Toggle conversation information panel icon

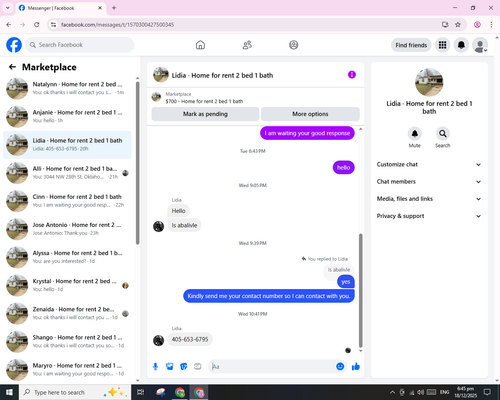[352, 75]
